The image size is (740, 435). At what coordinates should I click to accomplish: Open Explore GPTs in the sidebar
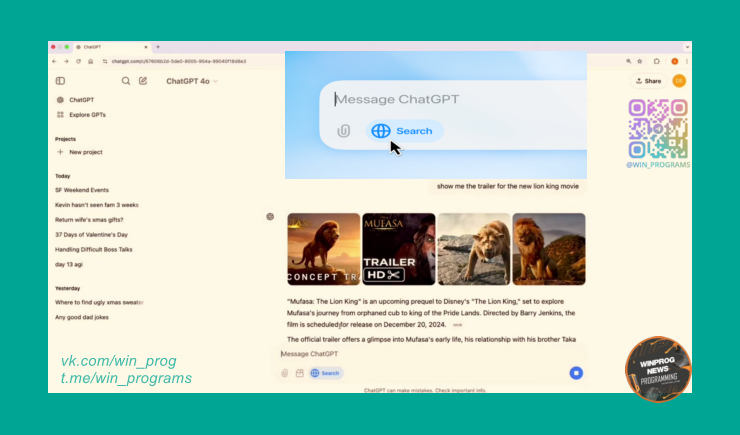coord(81,115)
